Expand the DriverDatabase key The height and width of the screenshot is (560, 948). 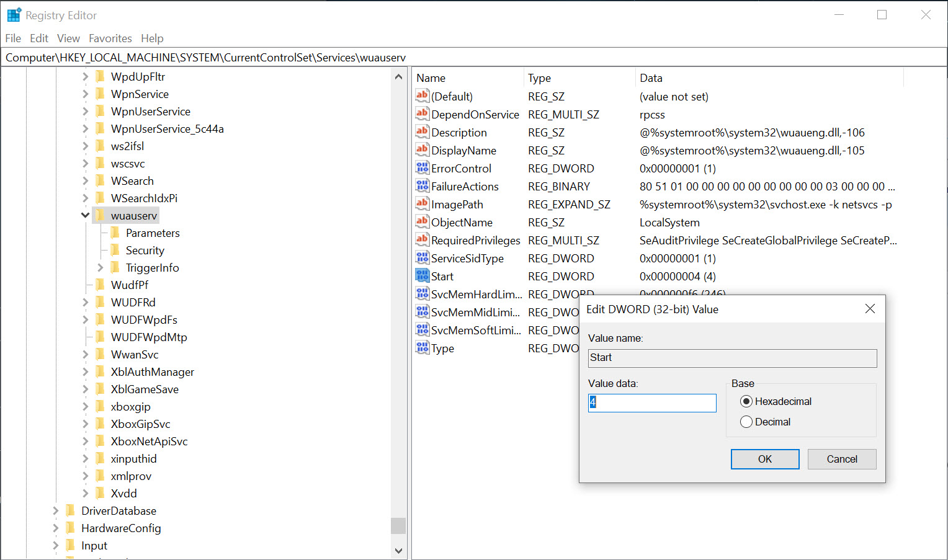[x=55, y=510]
